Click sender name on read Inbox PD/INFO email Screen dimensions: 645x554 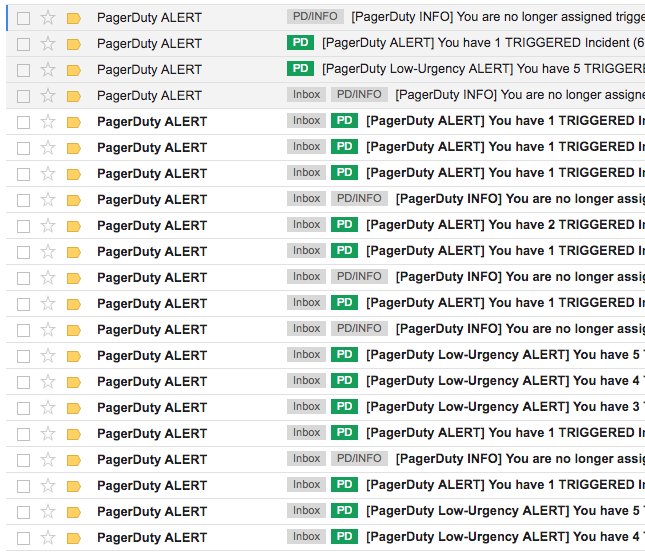click(x=149, y=95)
